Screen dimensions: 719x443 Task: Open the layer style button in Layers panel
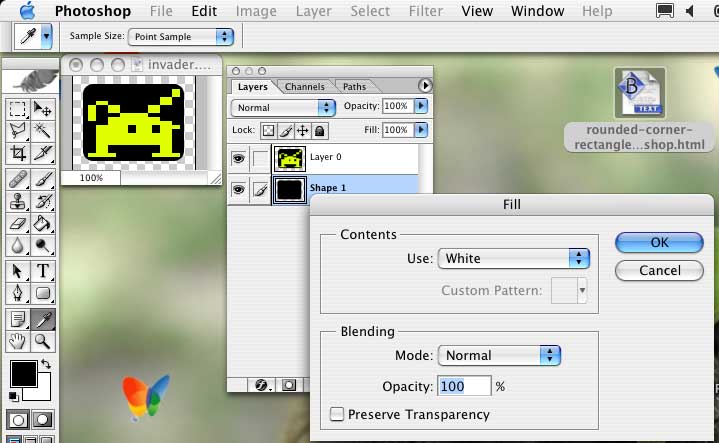[262, 385]
